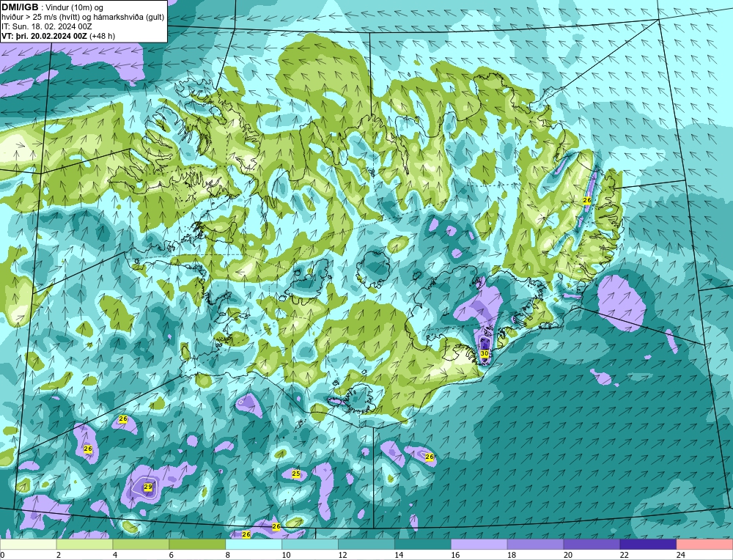The image size is (733, 560).
Task: Click the legend scale value 16
Action: 455,555
